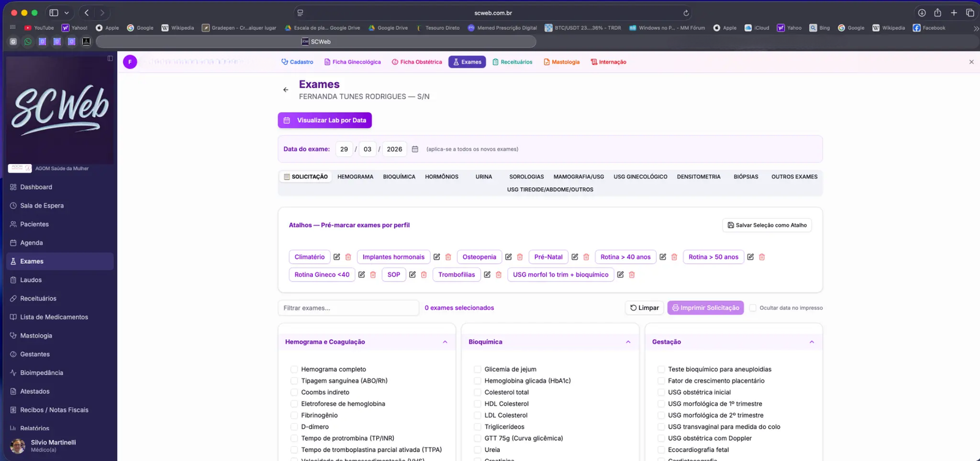Click Visualizar Lab por Data
The image size is (980, 461).
(325, 121)
